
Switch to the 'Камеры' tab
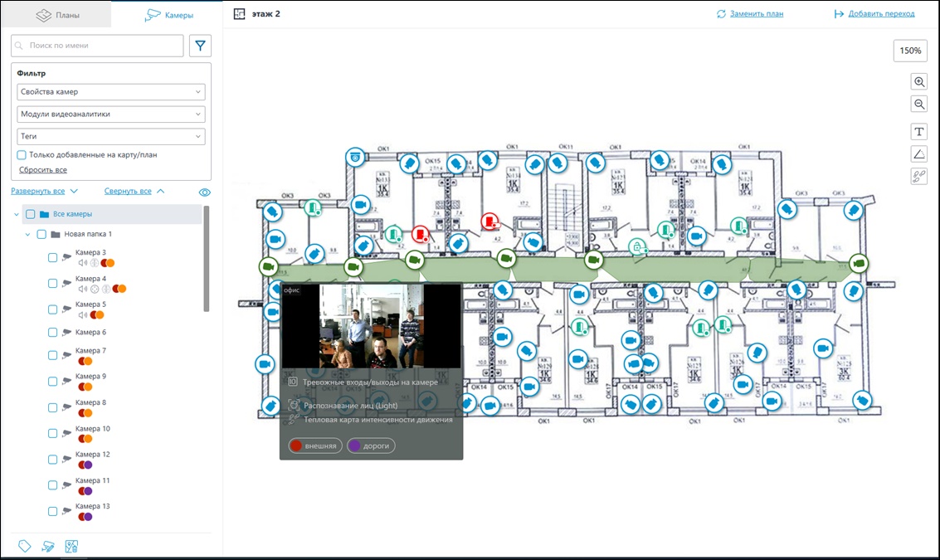[168, 15]
